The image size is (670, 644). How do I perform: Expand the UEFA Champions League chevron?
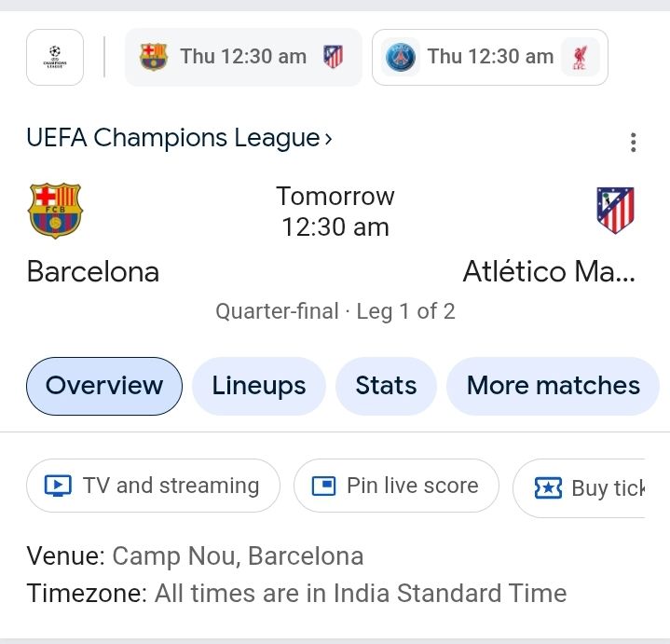328,139
